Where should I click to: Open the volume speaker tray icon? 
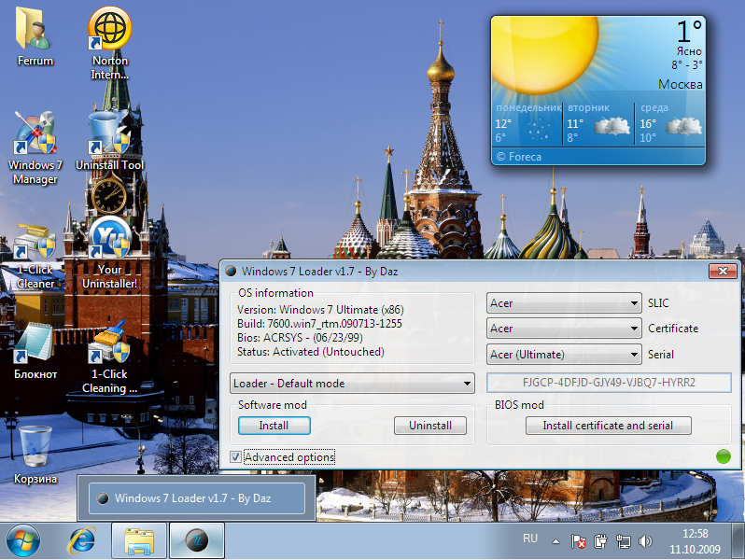point(645,541)
